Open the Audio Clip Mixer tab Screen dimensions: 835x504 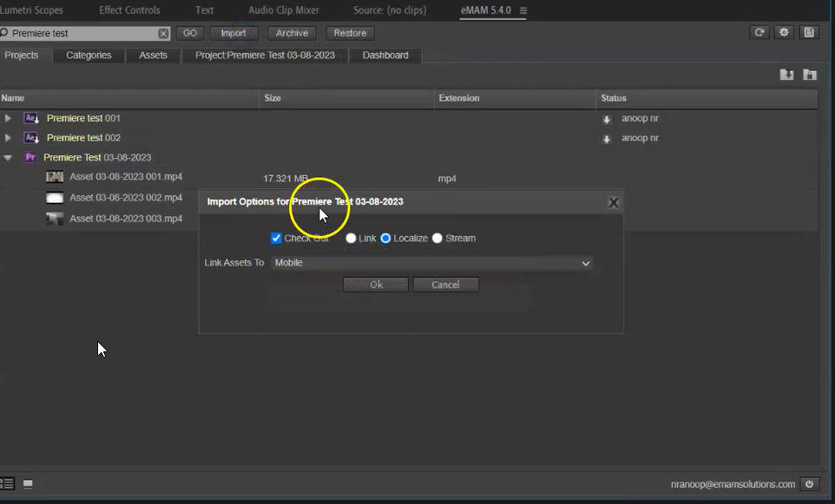[x=283, y=10]
